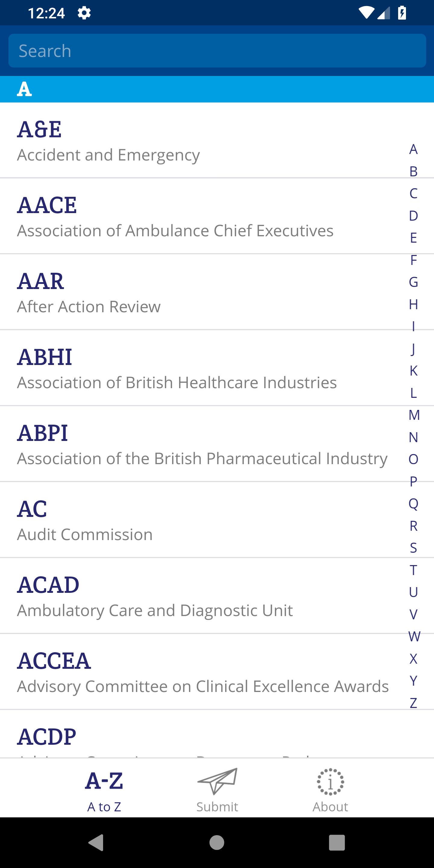This screenshot has width=434, height=868.
Task: Switch to the Submit tab label
Action: [217, 807]
